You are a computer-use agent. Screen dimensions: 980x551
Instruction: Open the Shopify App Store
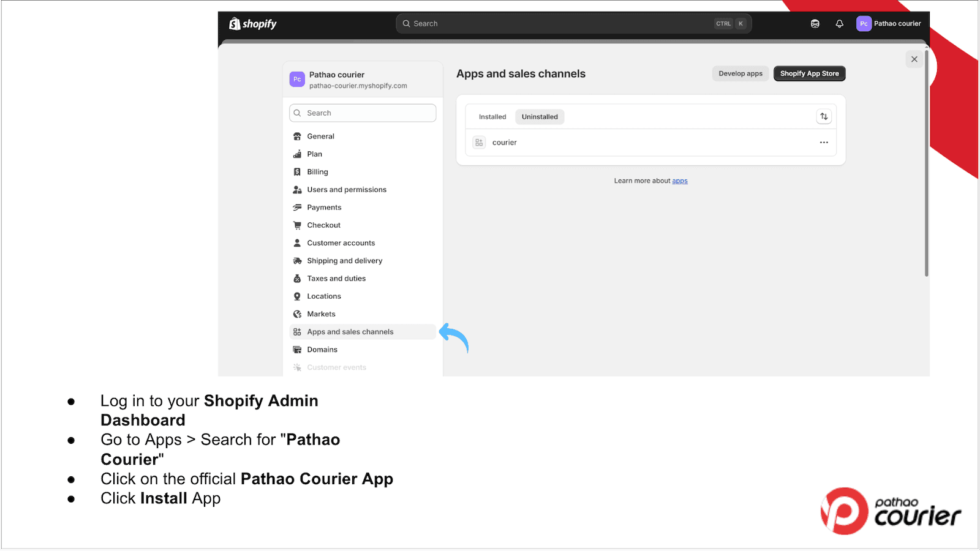pyautogui.click(x=809, y=73)
